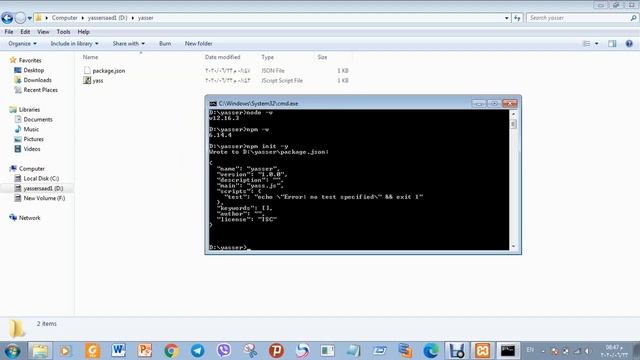Select the yass script file

[x=93, y=80]
